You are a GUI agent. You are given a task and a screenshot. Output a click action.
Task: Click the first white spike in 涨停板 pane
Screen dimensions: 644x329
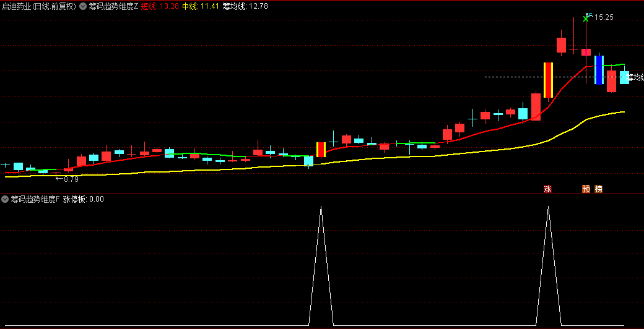[321, 266]
